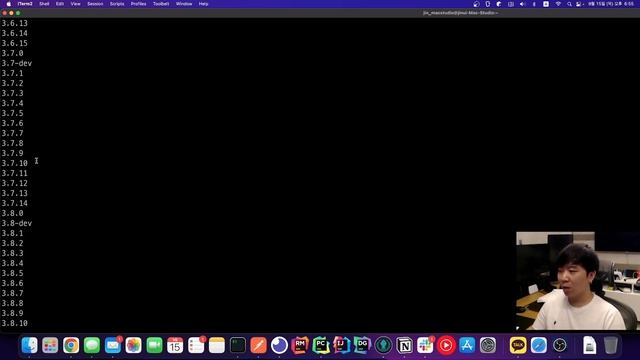The width and height of the screenshot is (640, 360).
Task: Click version line 3.7.14 in terminal
Action: pyautogui.click(x=15, y=203)
